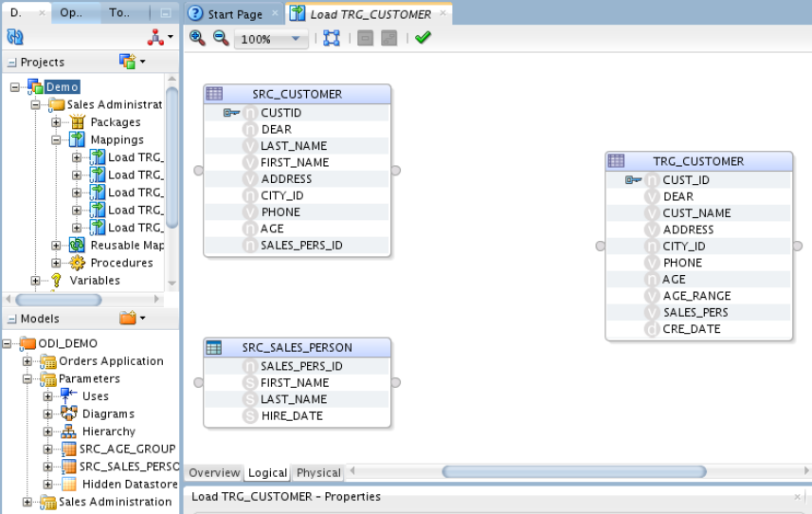The width and height of the screenshot is (812, 514).
Task: Click the expand component toolbar icon
Action: pos(388,38)
